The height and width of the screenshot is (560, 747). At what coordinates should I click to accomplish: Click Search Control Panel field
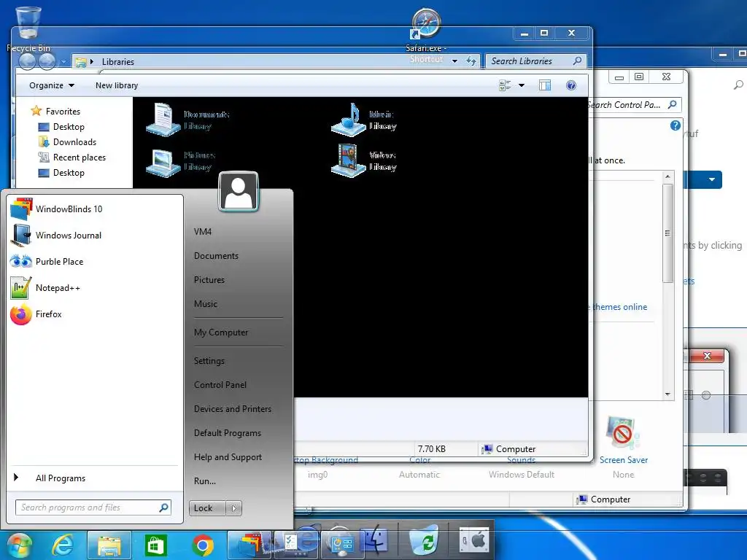point(634,105)
